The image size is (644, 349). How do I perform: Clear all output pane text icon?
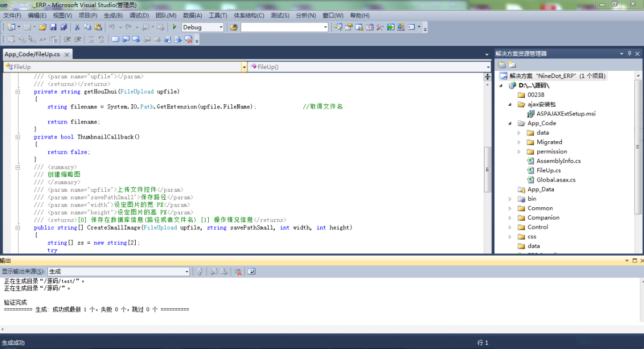pyautogui.click(x=238, y=272)
